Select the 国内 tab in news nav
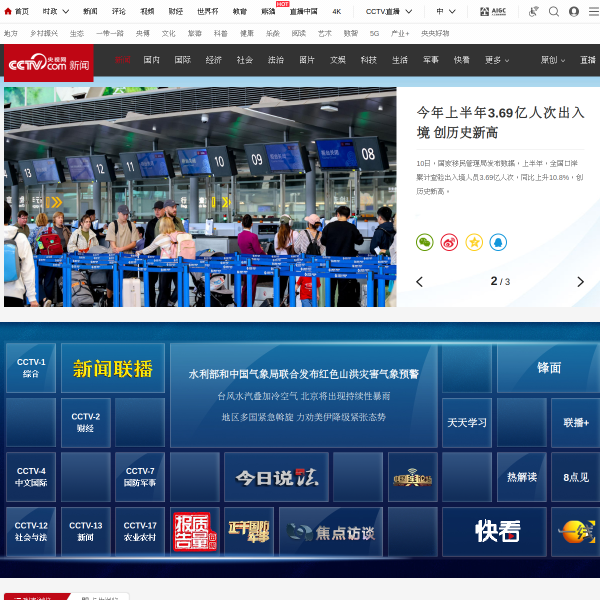This screenshot has width=600, height=600. pos(152,60)
